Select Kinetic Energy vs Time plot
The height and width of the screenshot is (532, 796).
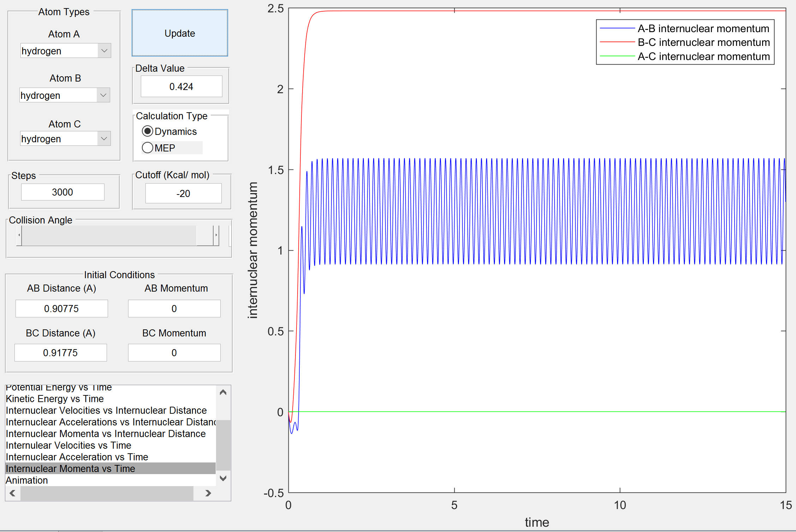55,399
